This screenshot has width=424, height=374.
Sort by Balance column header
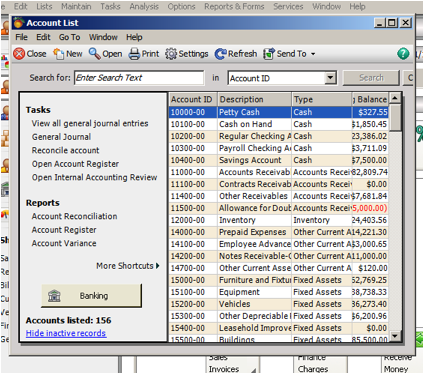(370, 99)
